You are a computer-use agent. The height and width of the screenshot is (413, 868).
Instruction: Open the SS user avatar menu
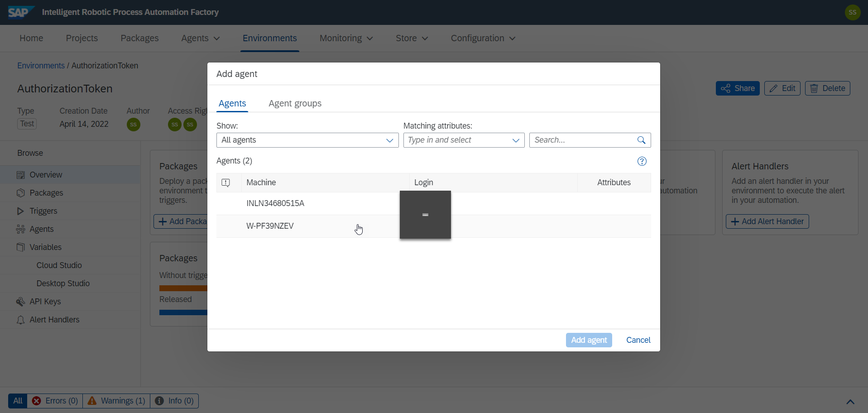pos(853,12)
